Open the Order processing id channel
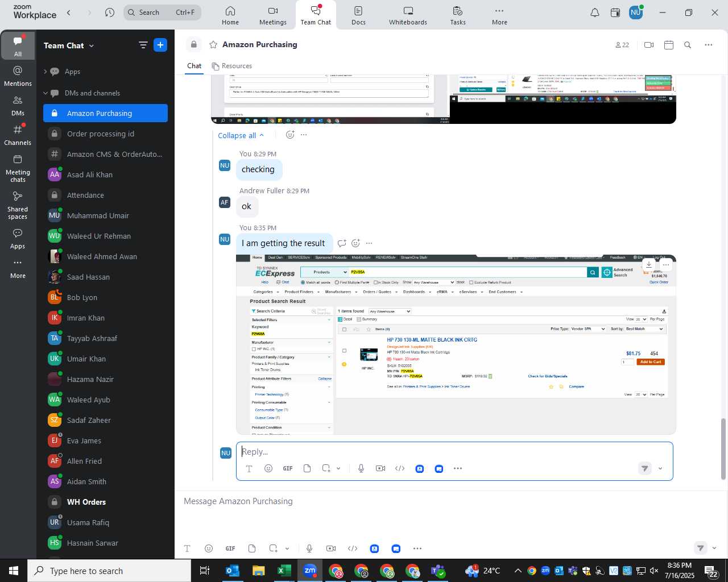The height and width of the screenshot is (582, 728). 106,134
